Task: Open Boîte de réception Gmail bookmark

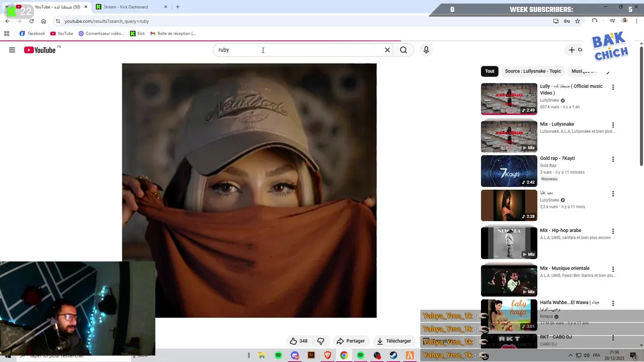Action: click(173, 34)
